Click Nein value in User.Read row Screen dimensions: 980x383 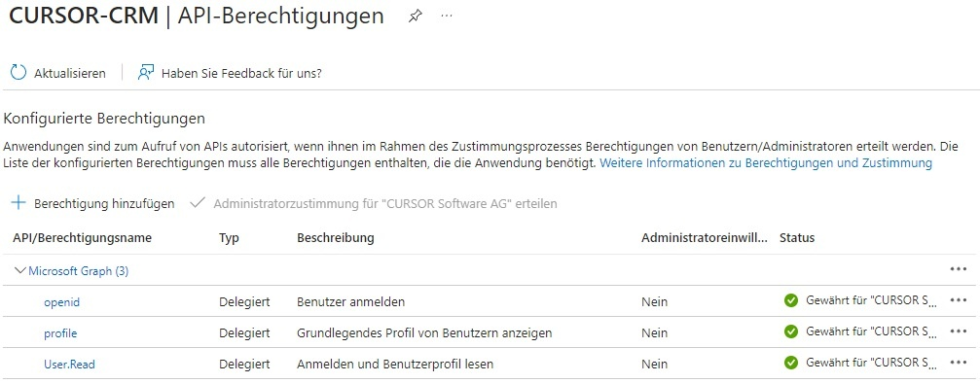point(654,364)
